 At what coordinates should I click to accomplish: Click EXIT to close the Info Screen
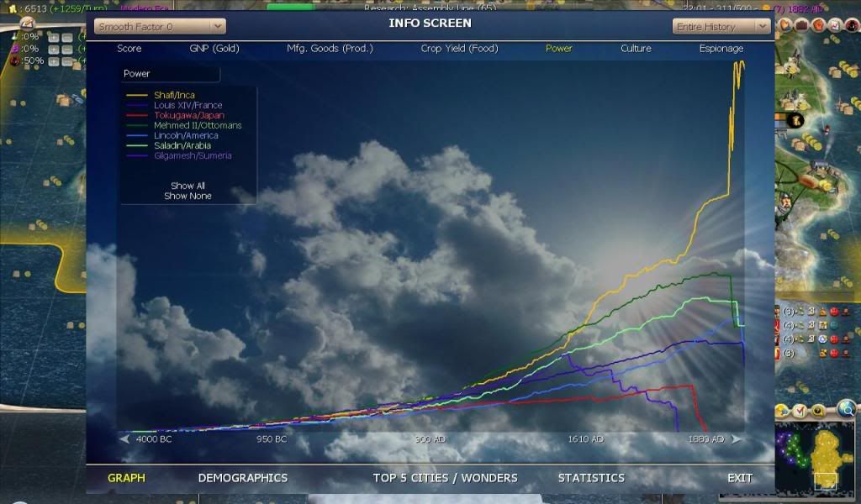point(740,478)
